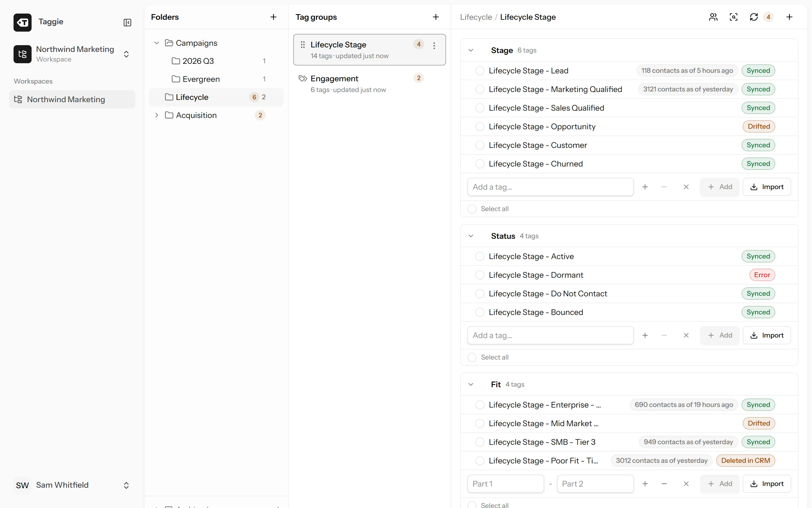Collapse the Fit section
Image resolution: width=812 pixels, height=508 pixels.
tap(471, 384)
